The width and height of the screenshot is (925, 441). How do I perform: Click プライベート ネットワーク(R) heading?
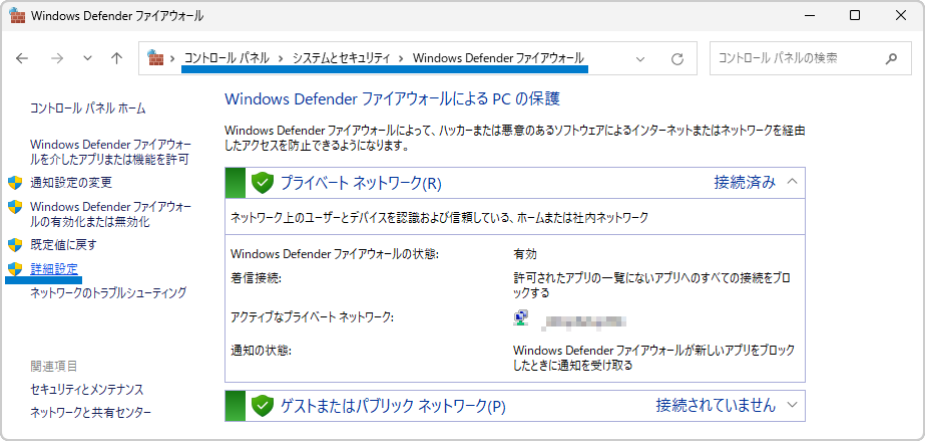(360, 183)
